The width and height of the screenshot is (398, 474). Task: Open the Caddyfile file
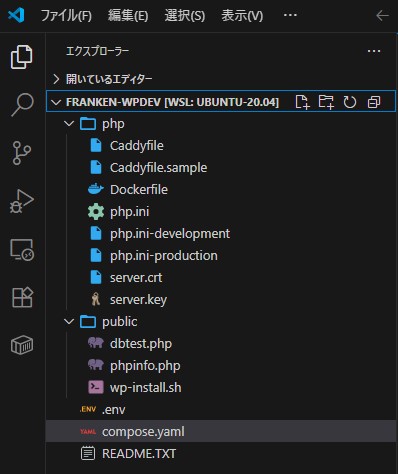tap(137, 146)
